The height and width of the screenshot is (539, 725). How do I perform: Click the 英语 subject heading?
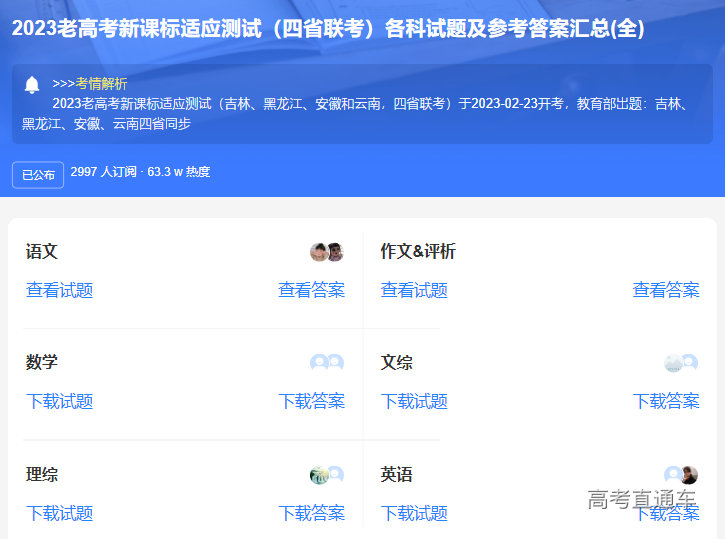(396, 474)
